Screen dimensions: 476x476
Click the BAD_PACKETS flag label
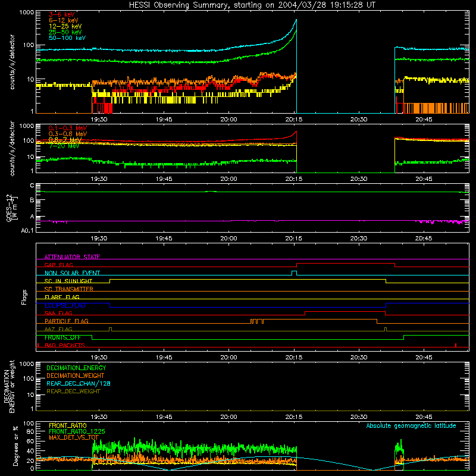click(65, 345)
